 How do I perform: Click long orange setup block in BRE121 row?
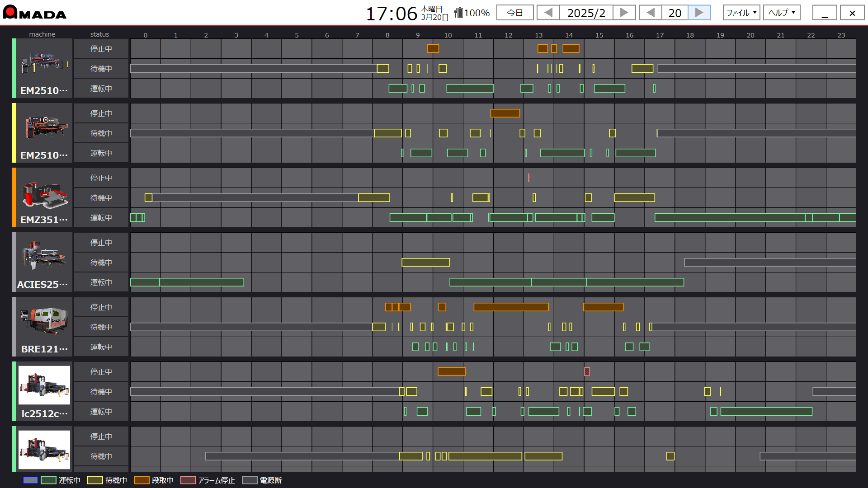(511, 307)
